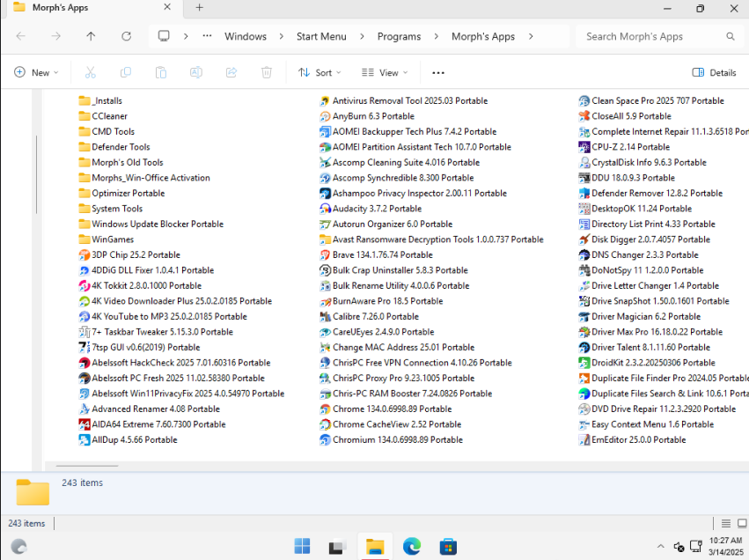Select CareUEyes 2.4.9.0 Portable
Image resolution: width=749 pixels, height=560 pixels.
pos(378,332)
